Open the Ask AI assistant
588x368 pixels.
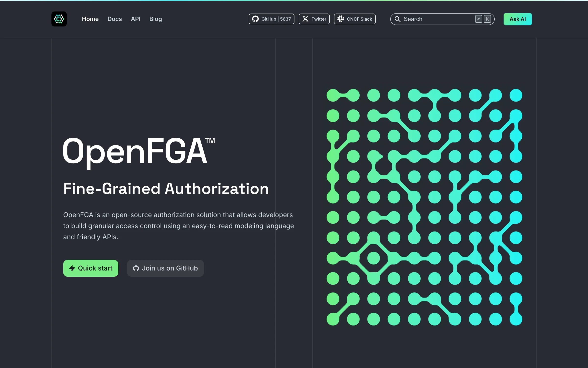point(518,19)
